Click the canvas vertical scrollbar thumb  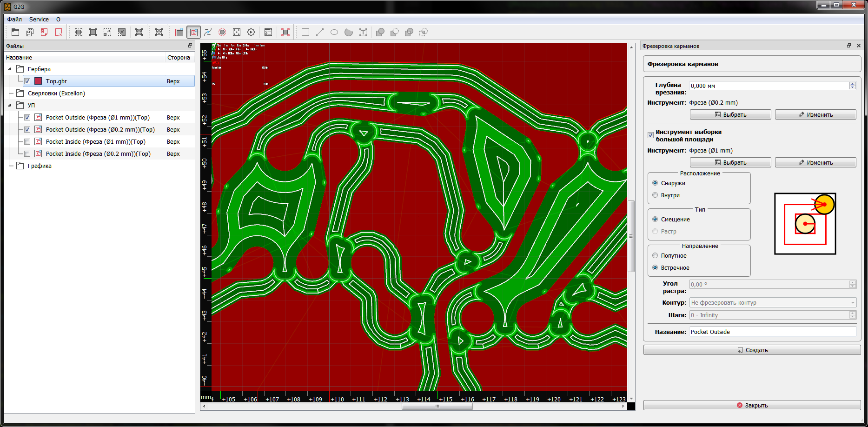coord(631,236)
